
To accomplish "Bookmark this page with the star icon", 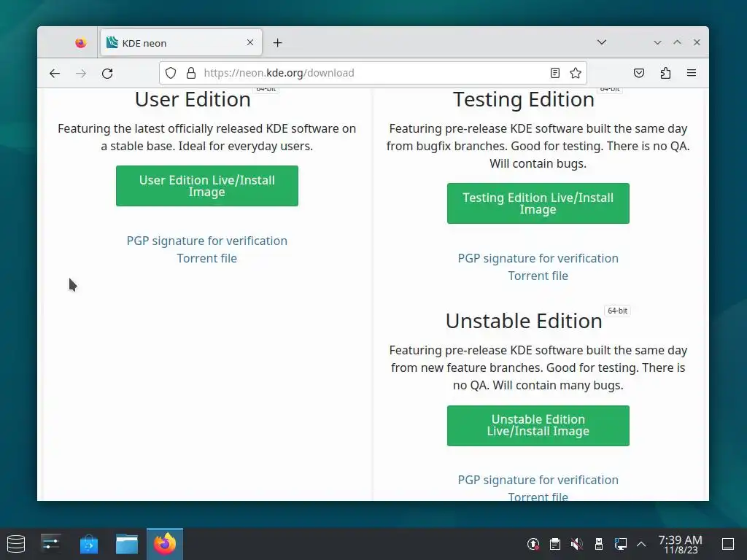I will pos(576,73).
